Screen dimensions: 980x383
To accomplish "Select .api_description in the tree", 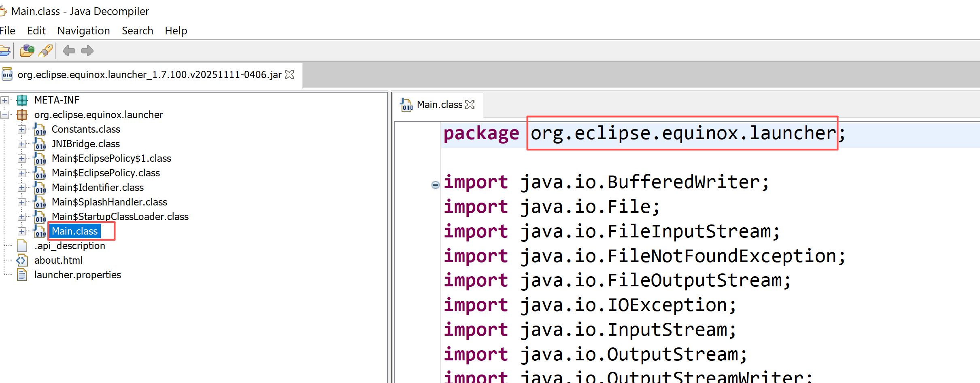I will pyautogui.click(x=70, y=246).
